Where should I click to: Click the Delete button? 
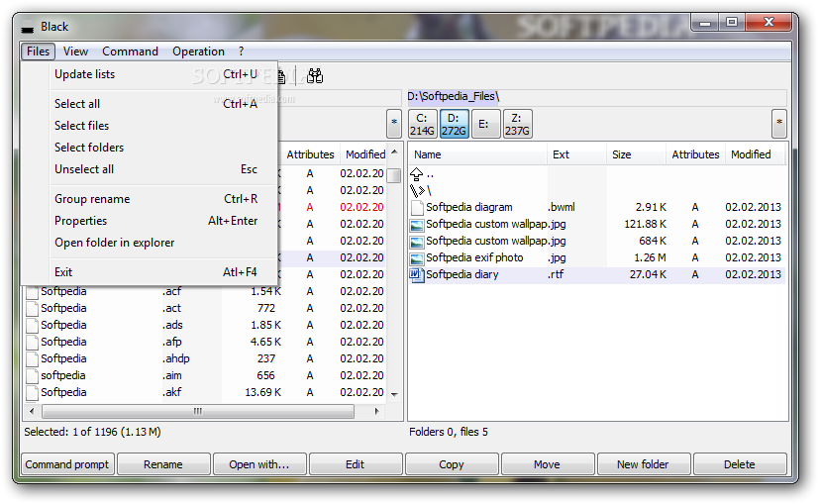740,464
